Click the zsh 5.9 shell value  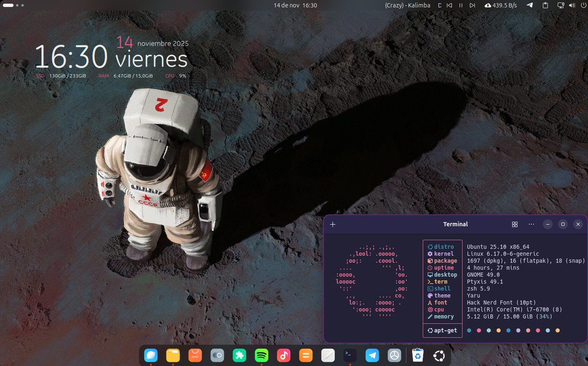point(479,289)
